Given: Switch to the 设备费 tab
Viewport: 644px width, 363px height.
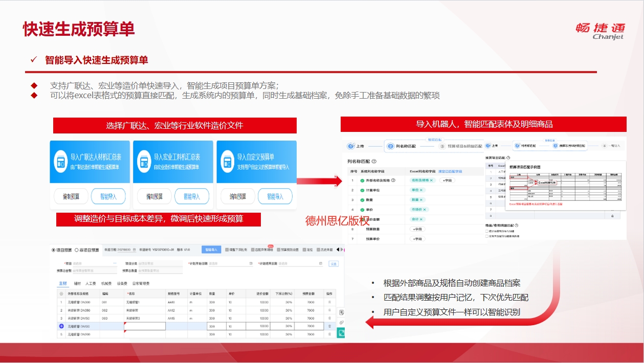Looking at the screenshot, I should pos(122,283).
